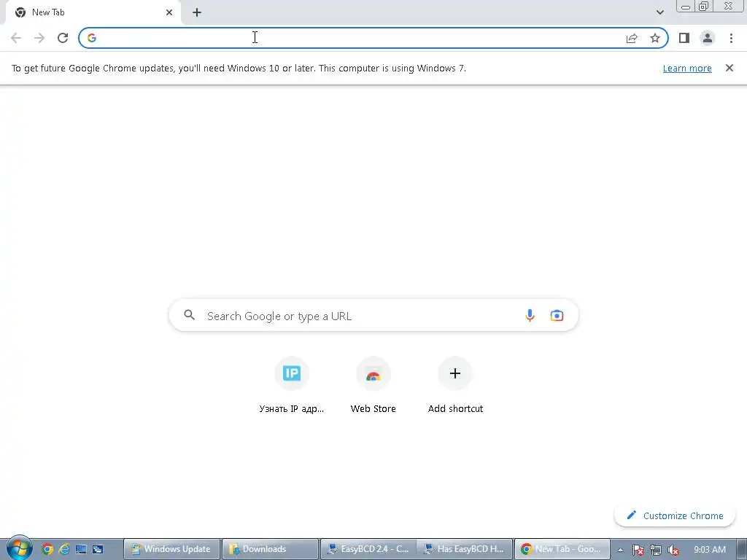Image resolution: width=747 pixels, height=560 pixels.
Task: Open the profile avatar menu
Action: pyautogui.click(x=708, y=38)
